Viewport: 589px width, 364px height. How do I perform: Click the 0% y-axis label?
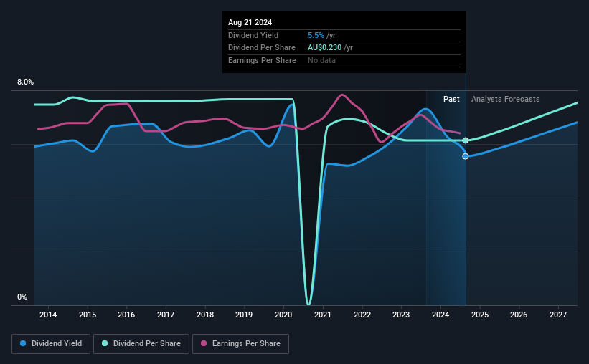point(22,297)
